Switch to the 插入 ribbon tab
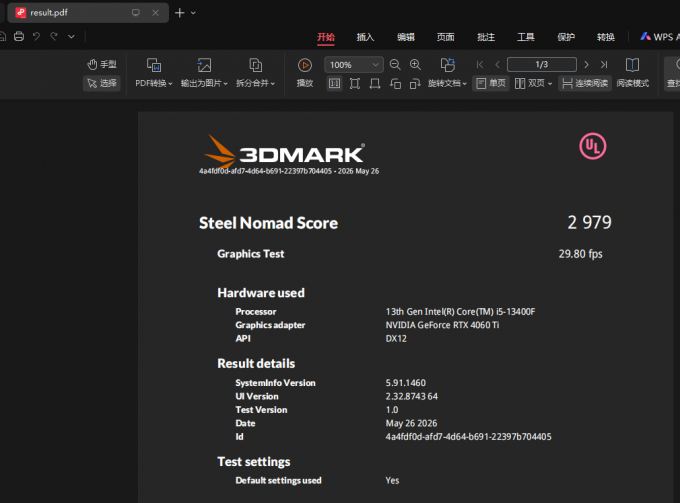This screenshot has width=680, height=503. 365,37
